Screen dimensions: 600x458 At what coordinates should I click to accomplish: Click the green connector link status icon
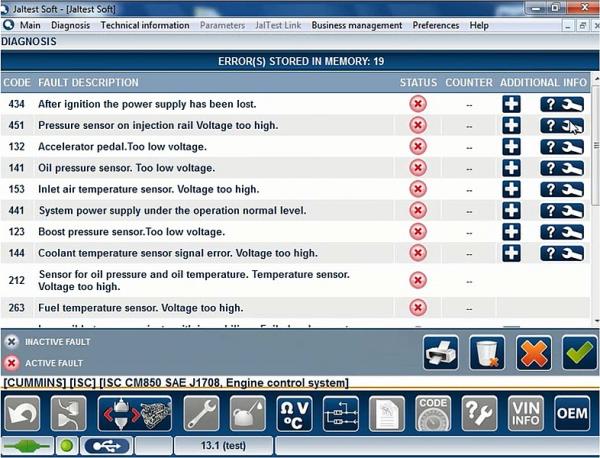[x=27, y=446]
